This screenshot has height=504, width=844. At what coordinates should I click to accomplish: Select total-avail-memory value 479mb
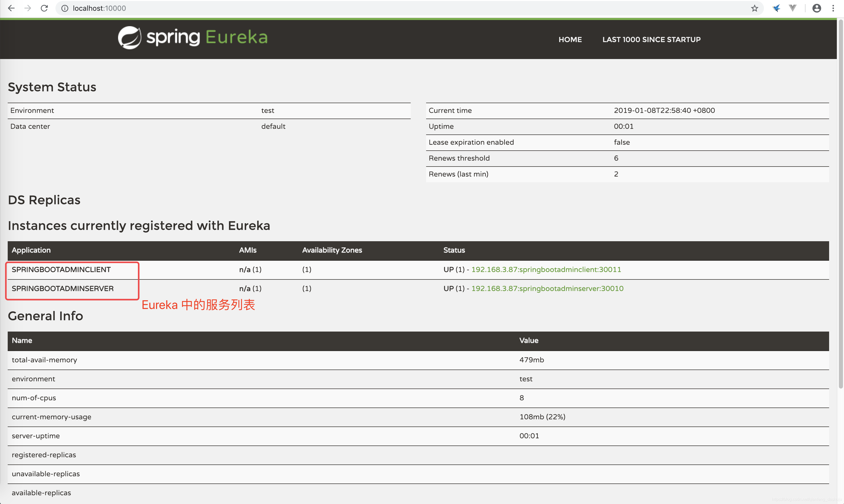point(532,360)
